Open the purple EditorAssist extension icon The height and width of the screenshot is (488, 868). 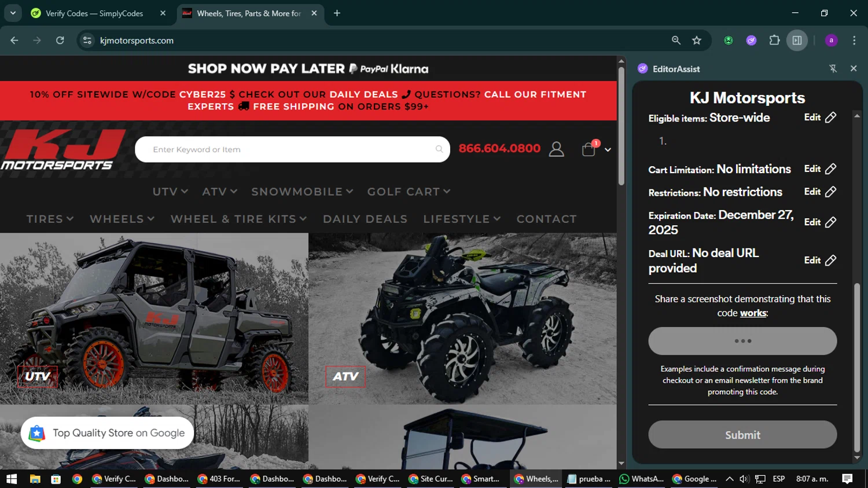(x=751, y=41)
